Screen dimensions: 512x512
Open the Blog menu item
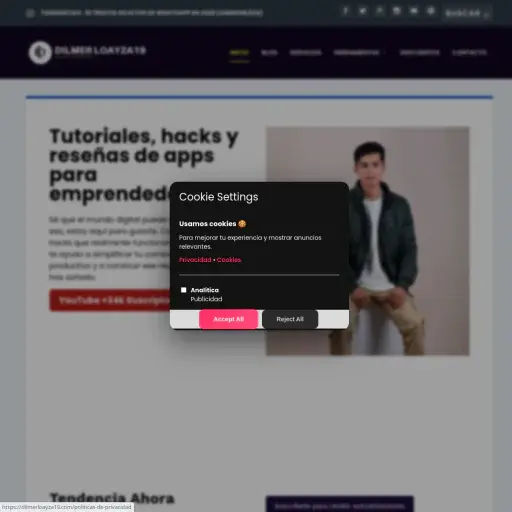(269, 53)
